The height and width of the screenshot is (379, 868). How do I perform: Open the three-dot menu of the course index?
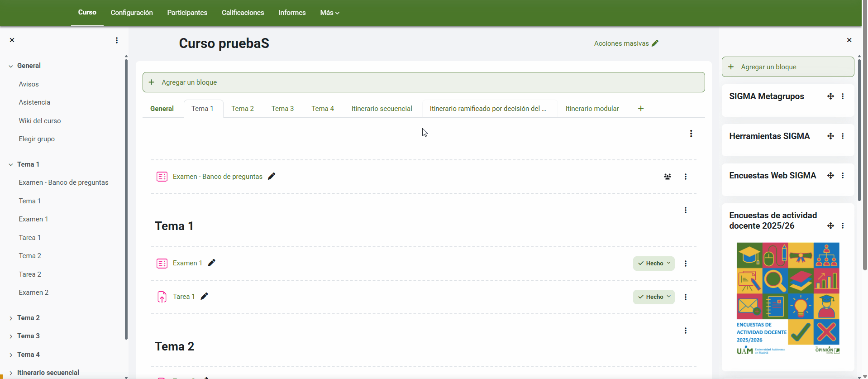point(117,40)
